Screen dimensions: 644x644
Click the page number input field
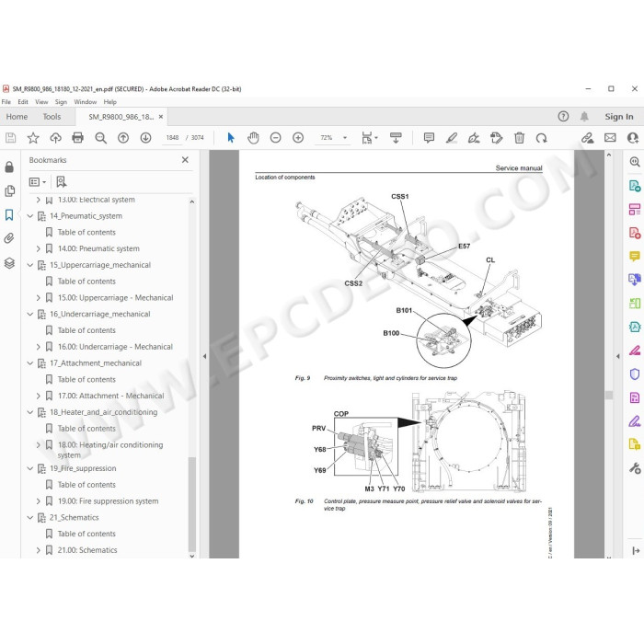pyautogui.click(x=173, y=138)
